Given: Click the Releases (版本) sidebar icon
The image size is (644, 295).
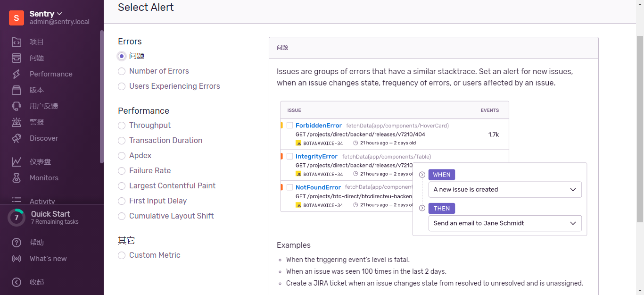Looking at the screenshot, I should (17, 90).
